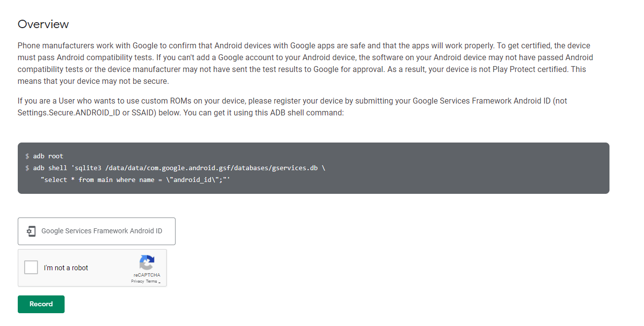Open the reCAPTCHA Terms link
This screenshot has width=644, height=326.
[x=151, y=281]
